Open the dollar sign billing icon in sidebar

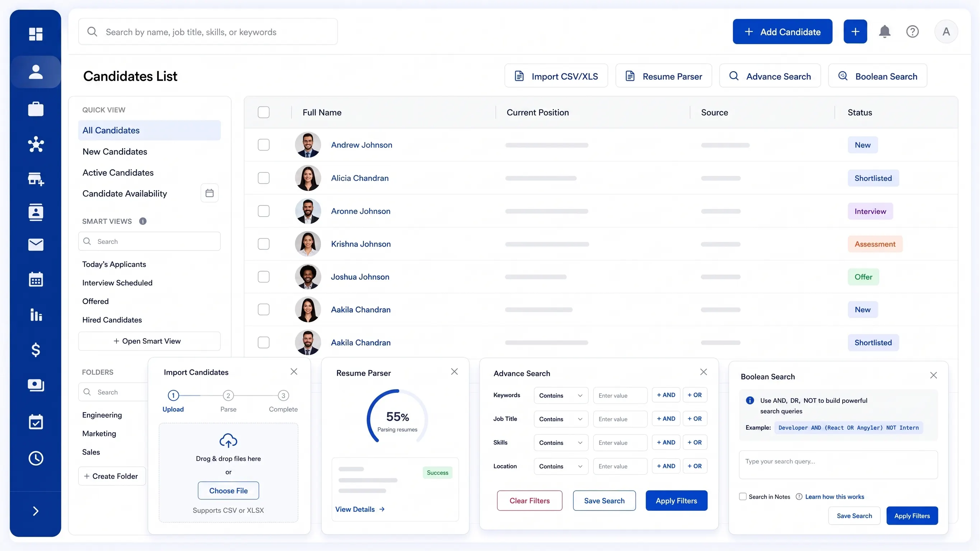pos(36,349)
